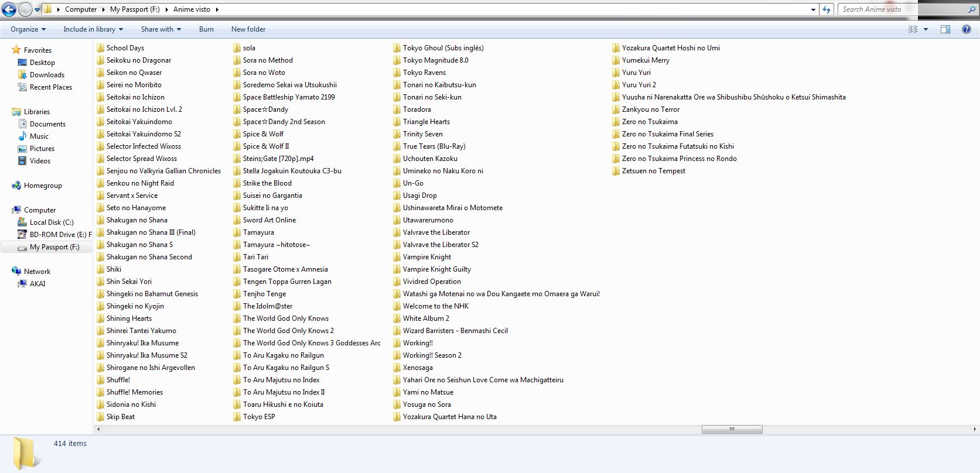Create a New folder

click(x=248, y=29)
